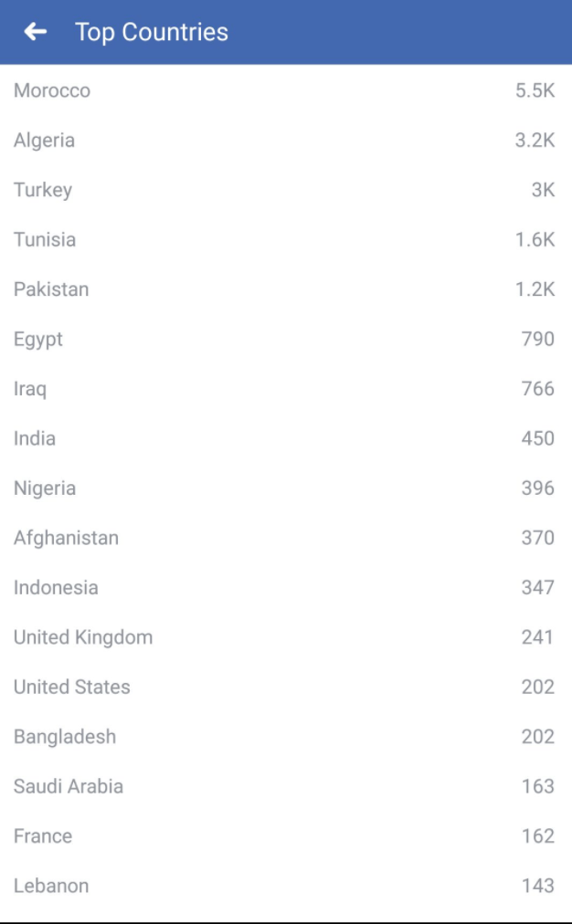Open the Afghanistan entry
The width and height of the screenshot is (572, 924).
66,538
